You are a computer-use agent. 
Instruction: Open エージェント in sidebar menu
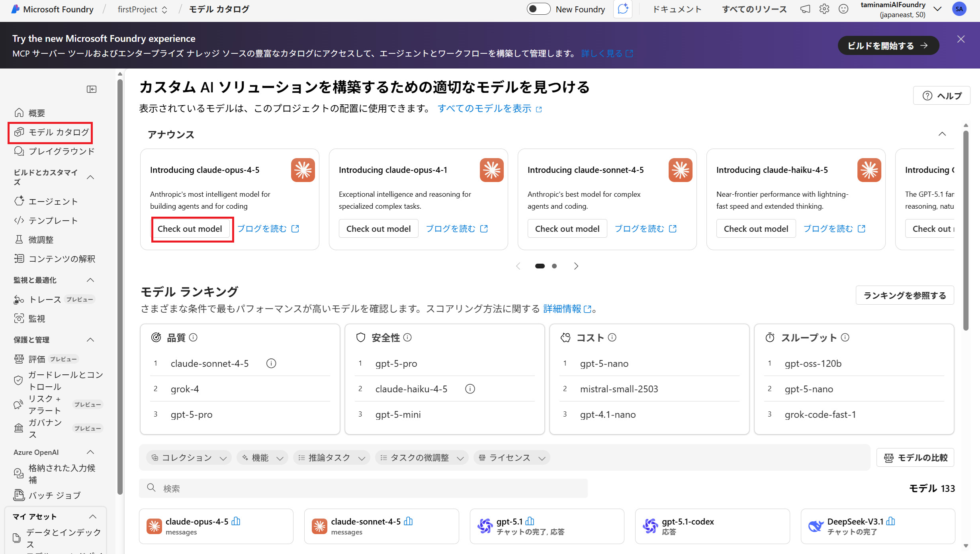(53, 202)
